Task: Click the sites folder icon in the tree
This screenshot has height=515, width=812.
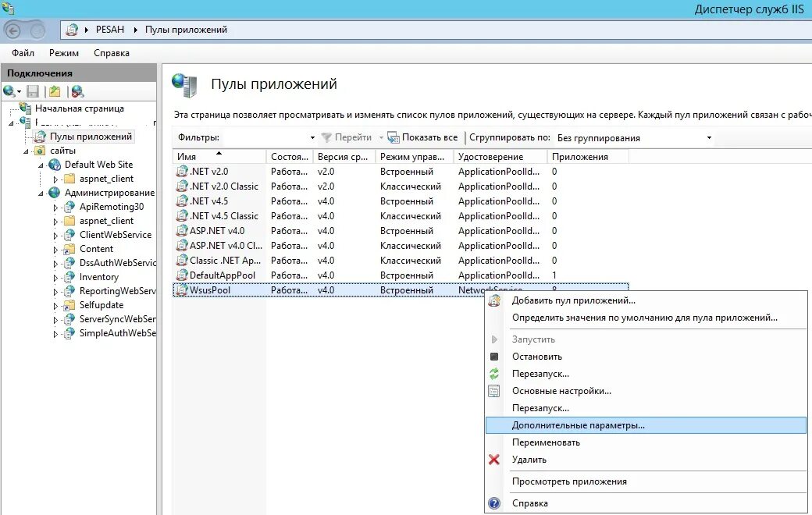Action: click(x=40, y=151)
